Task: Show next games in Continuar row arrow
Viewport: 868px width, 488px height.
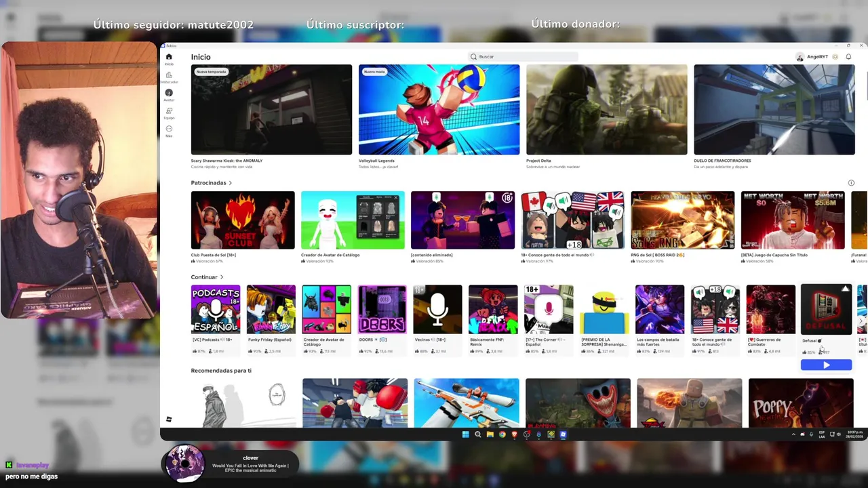Action: tap(861, 321)
